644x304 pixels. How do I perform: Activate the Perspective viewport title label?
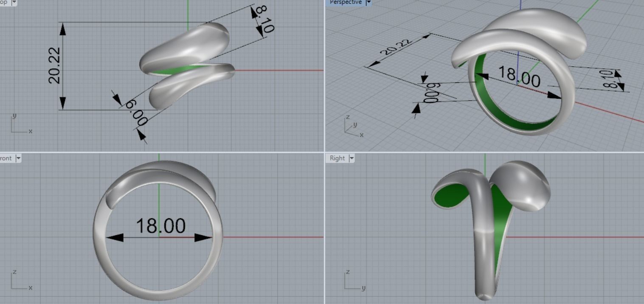point(345,2)
